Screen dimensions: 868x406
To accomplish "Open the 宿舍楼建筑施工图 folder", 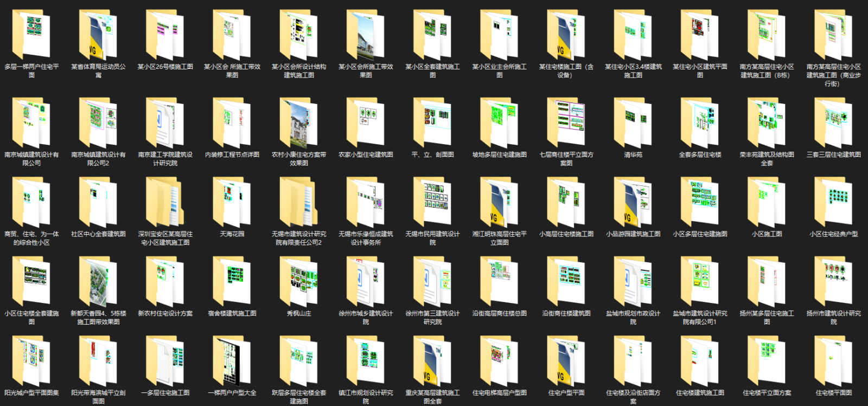I will click(232, 281).
